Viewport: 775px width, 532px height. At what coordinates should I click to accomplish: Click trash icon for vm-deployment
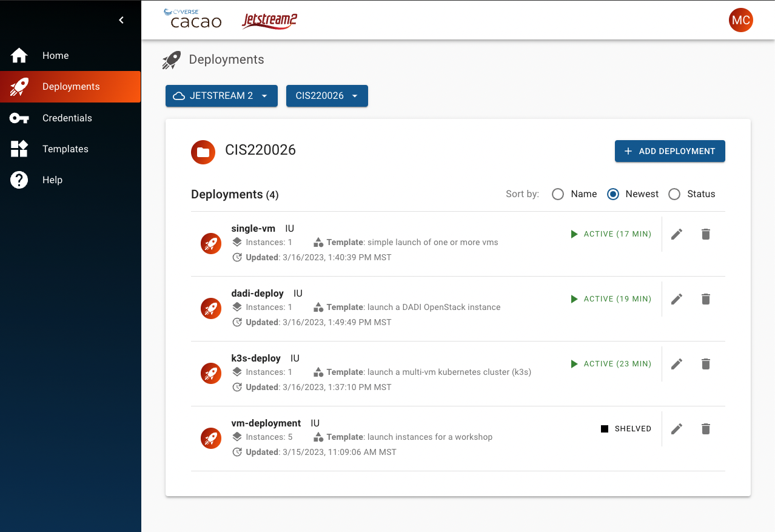click(x=705, y=429)
